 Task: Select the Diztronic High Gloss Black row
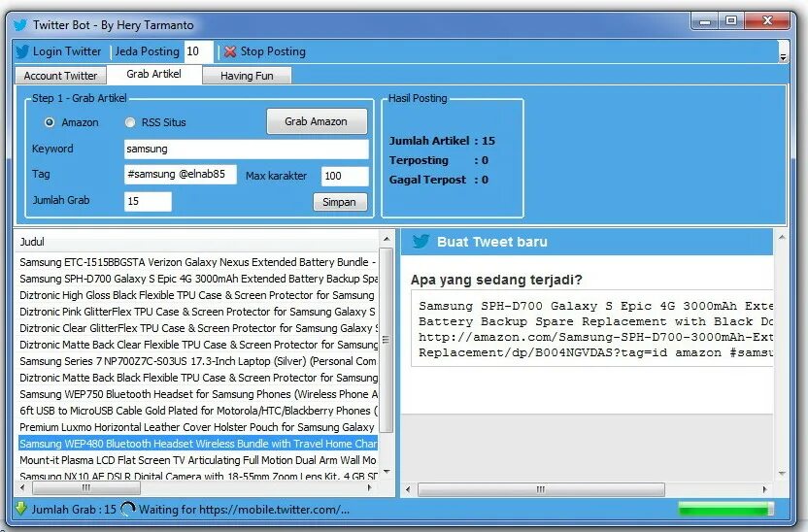pyautogui.click(x=198, y=295)
